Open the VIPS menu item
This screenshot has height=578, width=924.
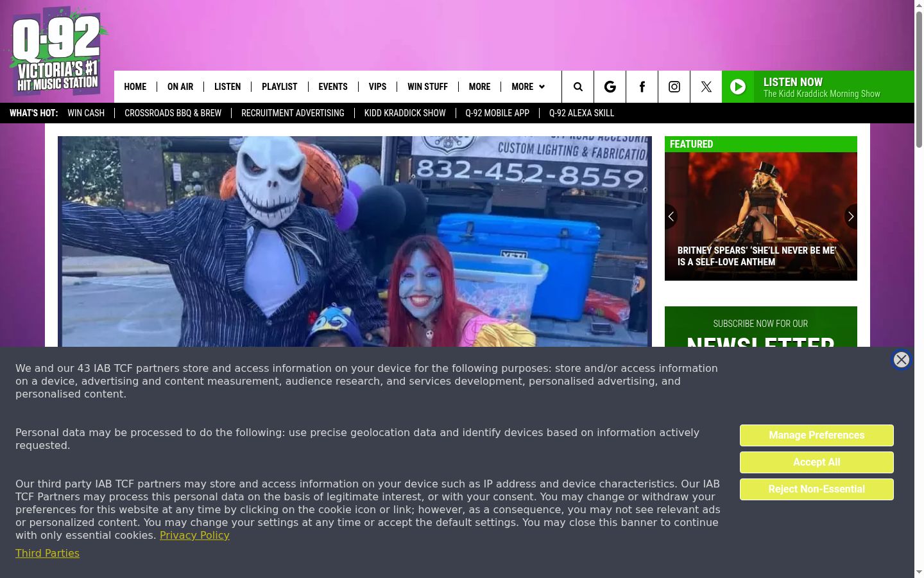(x=377, y=87)
